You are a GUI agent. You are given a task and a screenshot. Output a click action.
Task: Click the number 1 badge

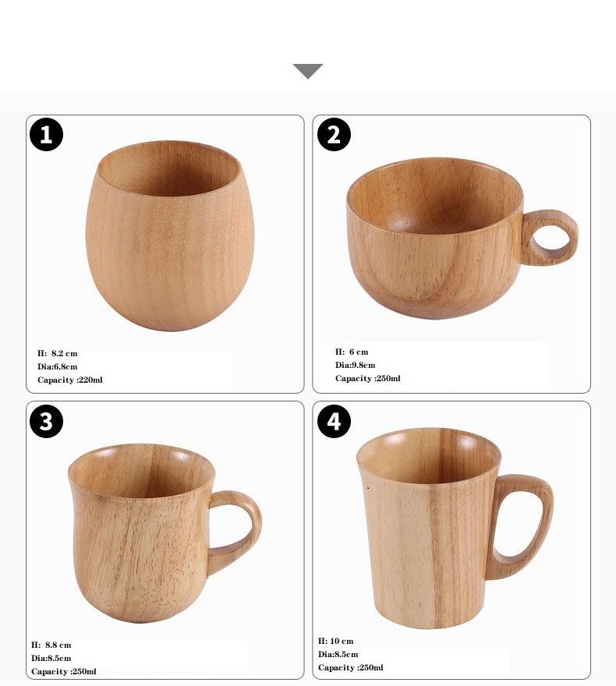click(46, 134)
